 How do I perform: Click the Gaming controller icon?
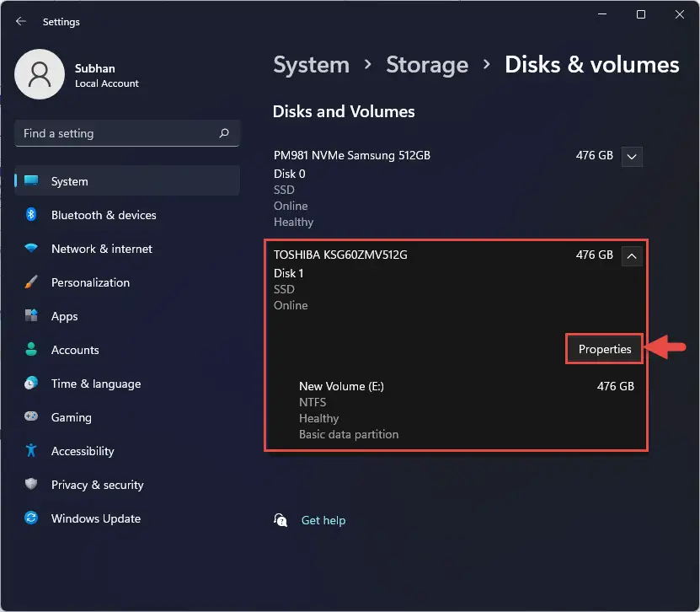tap(31, 416)
